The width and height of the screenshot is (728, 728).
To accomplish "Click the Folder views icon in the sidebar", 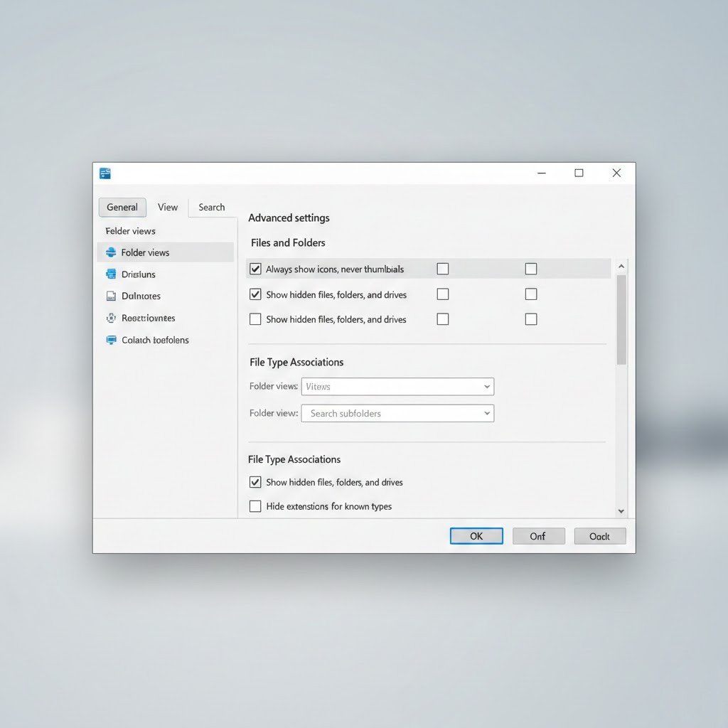I will coord(110,252).
